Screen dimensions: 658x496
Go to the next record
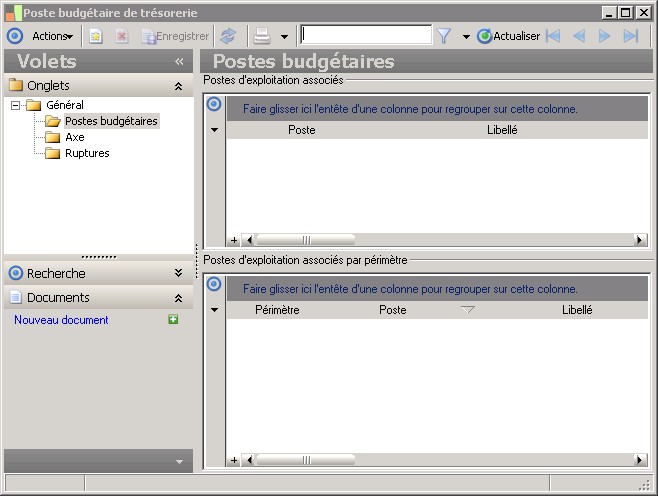pos(604,36)
